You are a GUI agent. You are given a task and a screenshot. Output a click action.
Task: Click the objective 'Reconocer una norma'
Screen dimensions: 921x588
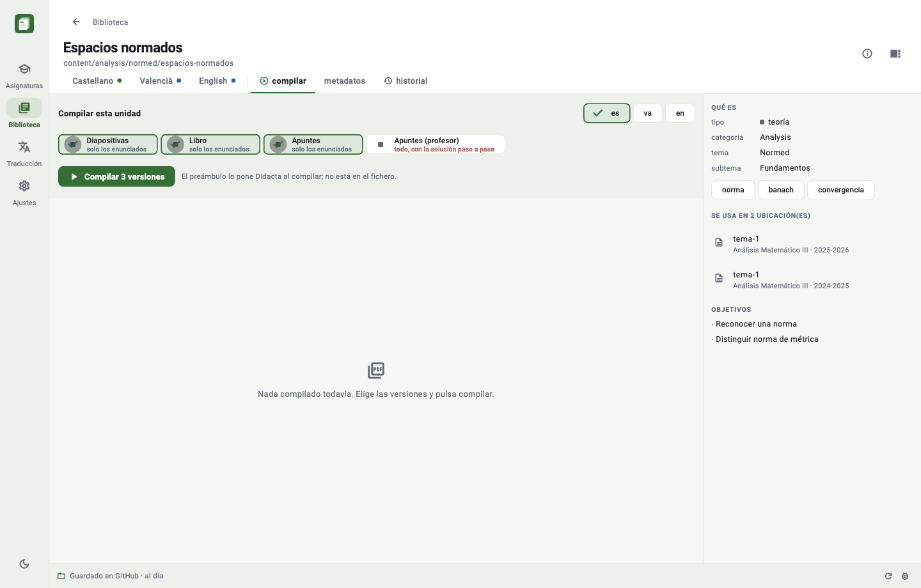click(756, 324)
